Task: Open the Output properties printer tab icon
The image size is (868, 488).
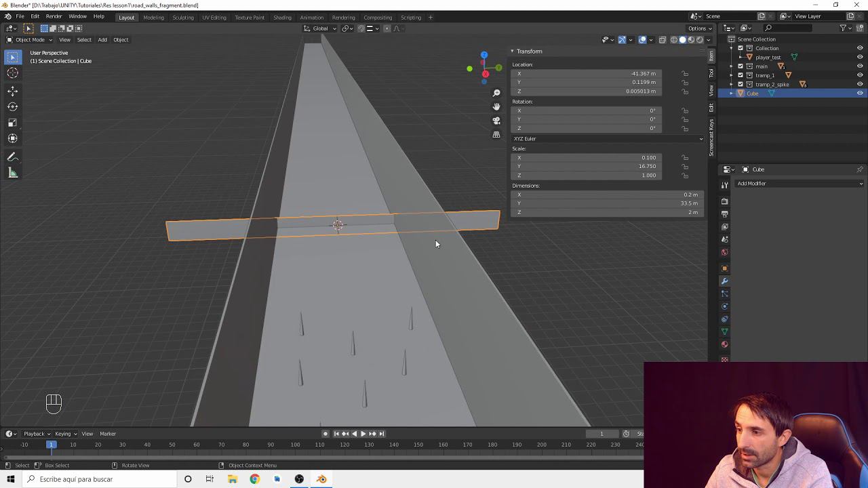Action: pos(724,214)
